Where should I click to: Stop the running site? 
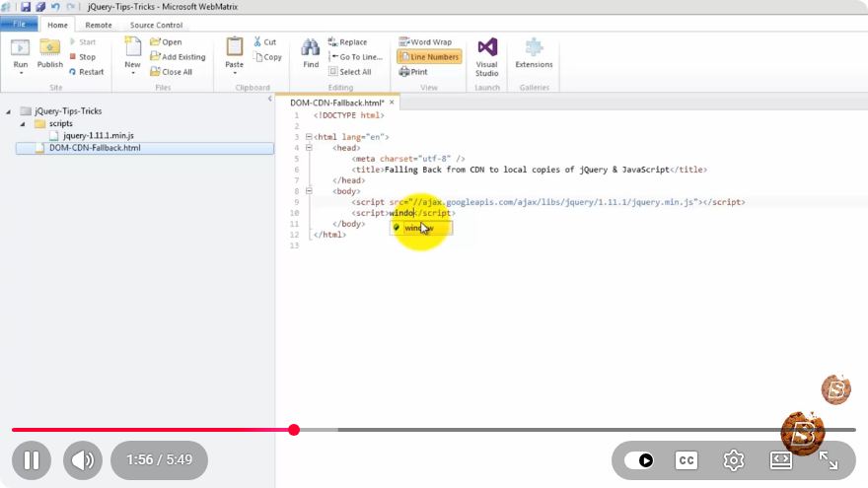coord(83,57)
